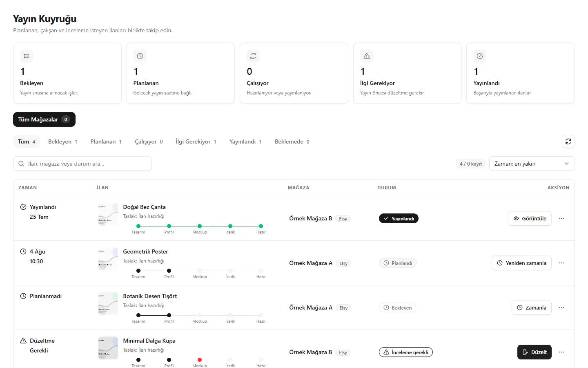
Task: Open the Geometrik Poster thumbnail
Action: [x=108, y=259]
